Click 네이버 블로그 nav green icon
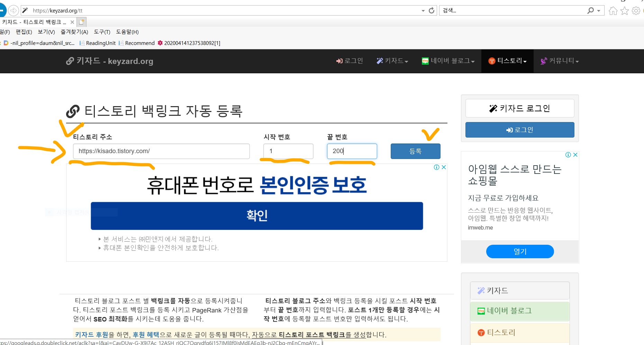 point(425,61)
